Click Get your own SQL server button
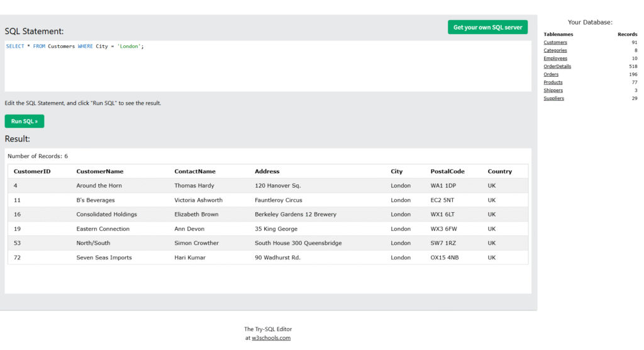This screenshot has width=644, height=350. (x=487, y=27)
